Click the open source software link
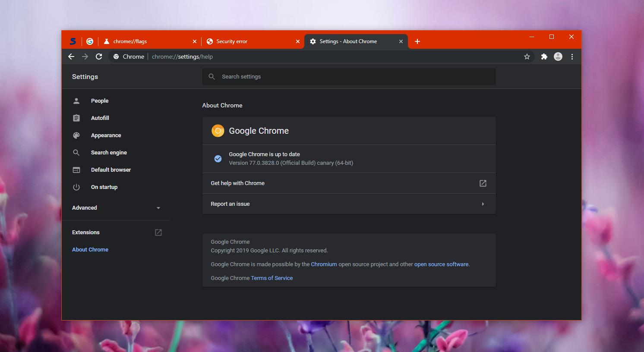644x352 pixels. click(441, 264)
